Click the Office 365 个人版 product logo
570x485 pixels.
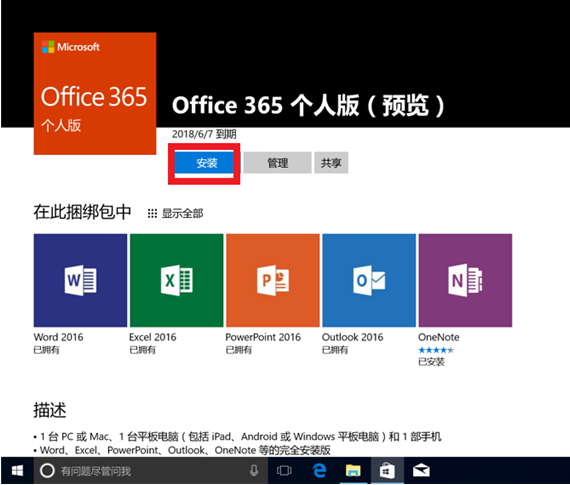point(95,93)
